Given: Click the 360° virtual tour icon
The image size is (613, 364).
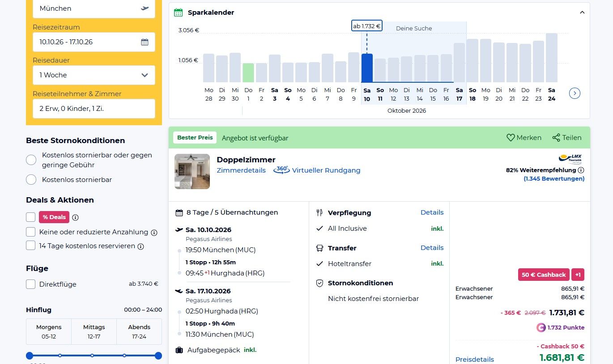Looking at the screenshot, I should [x=282, y=170].
